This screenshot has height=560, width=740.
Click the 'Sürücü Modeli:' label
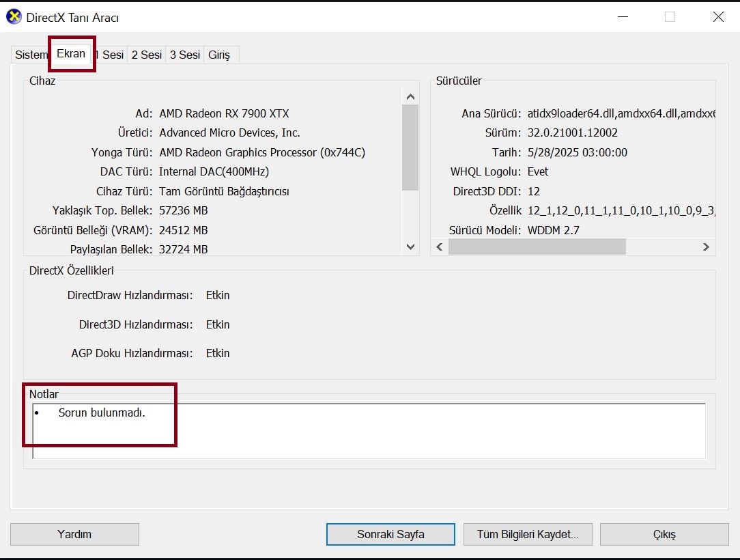pyautogui.click(x=485, y=230)
